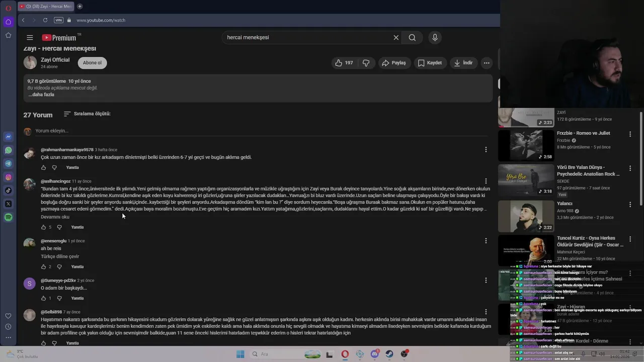Open Zayi Official channel avatar
This screenshot has height=362, width=644.
[x=30, y=63]
